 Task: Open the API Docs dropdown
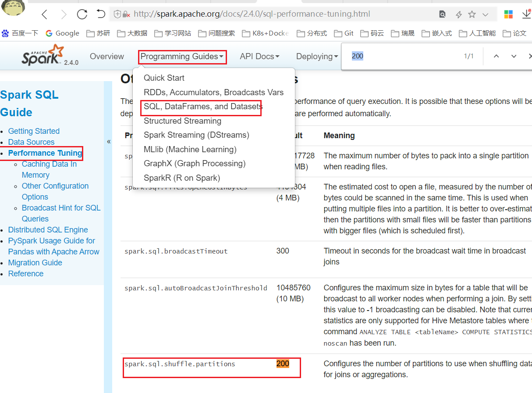[259, 56]
